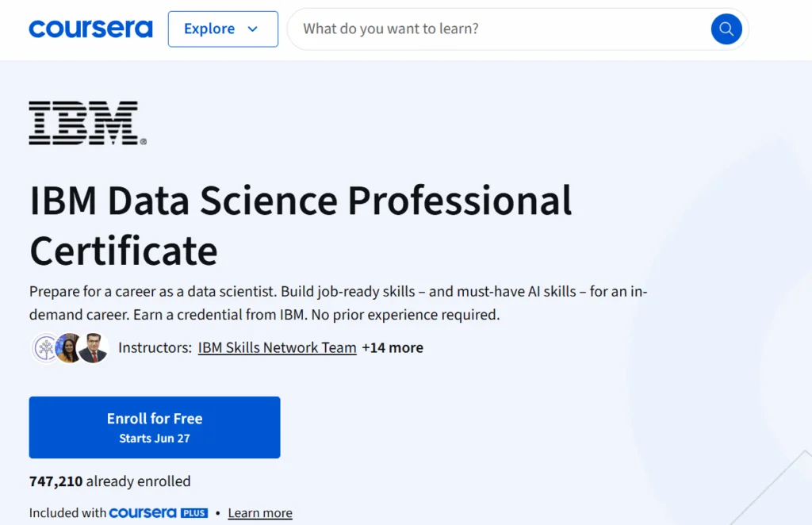The height and width of the screenshot is (525, 812).
Task: Expand the '+14 more' instructors list
Action: click(x=393, y=347)
